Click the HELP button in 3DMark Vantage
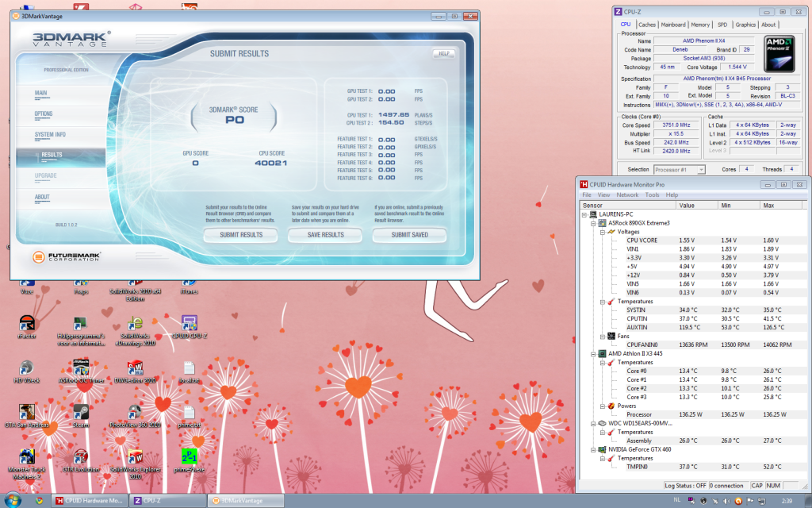This screenshot has height=508, width=812. pos(444,53)
